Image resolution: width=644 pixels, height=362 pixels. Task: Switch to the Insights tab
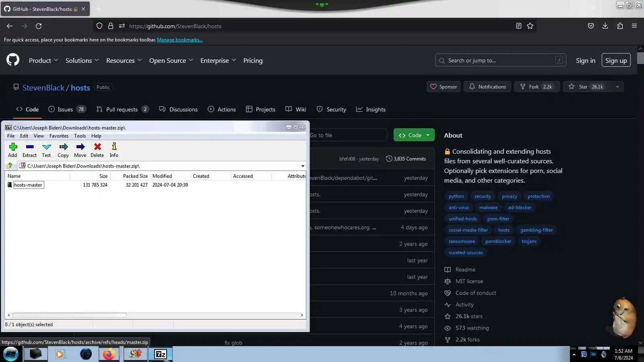click(x=371, y=109)
